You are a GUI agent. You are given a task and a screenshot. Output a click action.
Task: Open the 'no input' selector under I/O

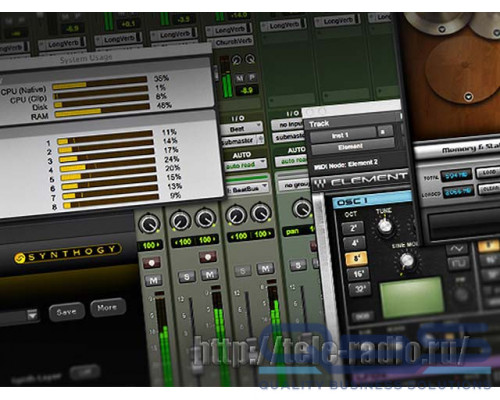287,124
